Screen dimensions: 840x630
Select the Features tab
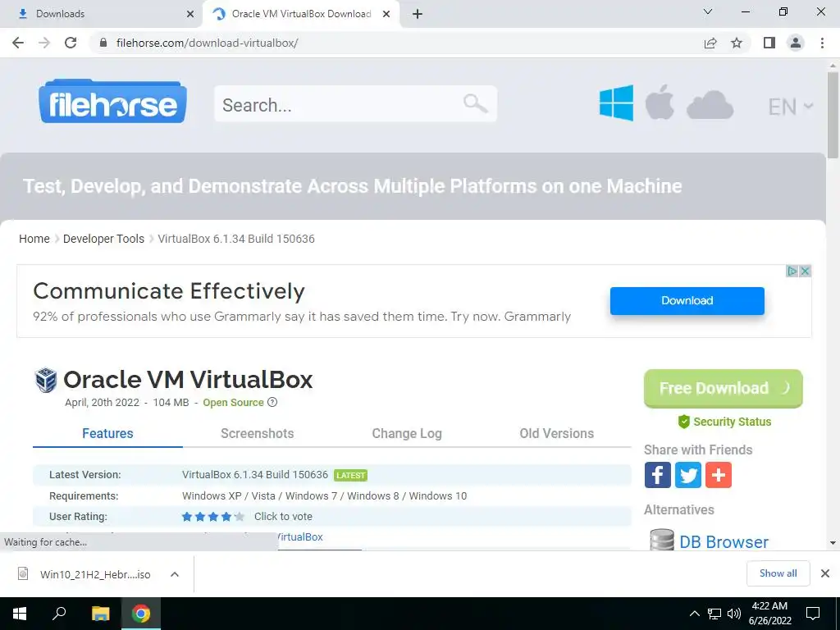(107, 433)
